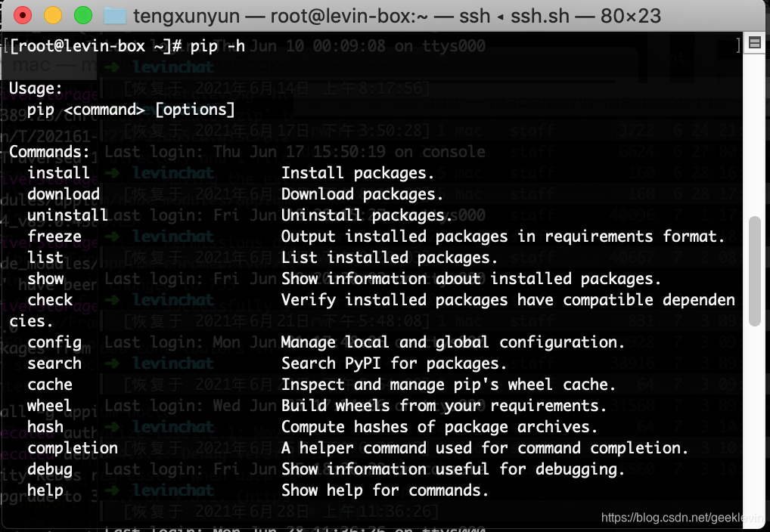Screen dimensions: 770x532
Task: Click the 'pip <command> [options]' usage line
Action: coord(131,110)
